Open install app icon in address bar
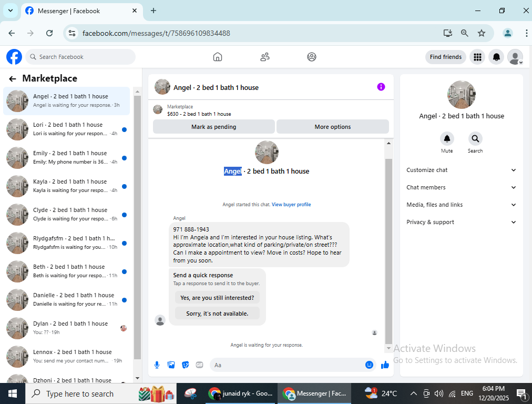Screen dimensions: 532x404 click(448, 33)
